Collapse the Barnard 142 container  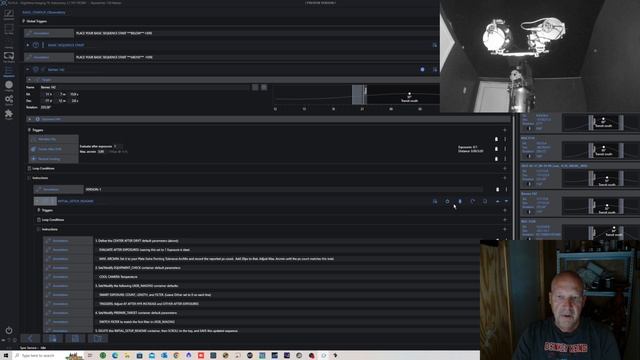[x=28, y=69]
